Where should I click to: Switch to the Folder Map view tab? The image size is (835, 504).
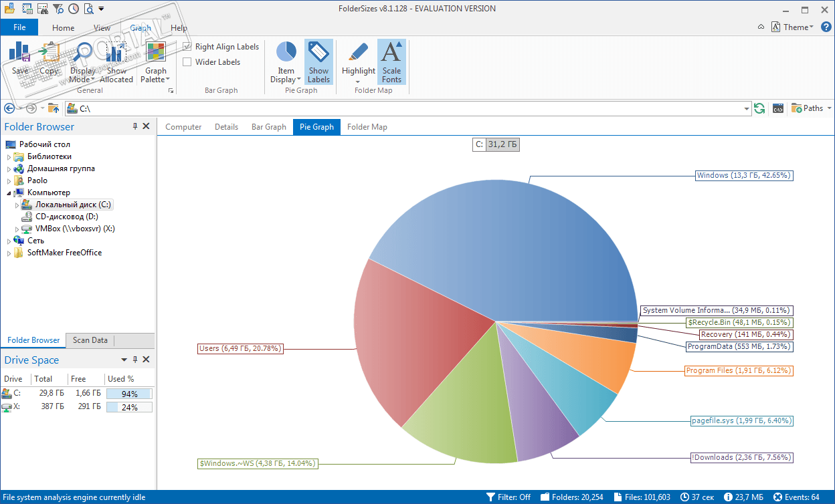pyautogui.click(x=367, y=127)
